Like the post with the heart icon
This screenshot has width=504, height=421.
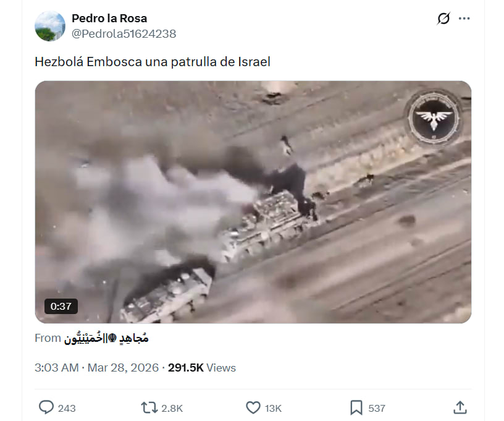point(253,408)
